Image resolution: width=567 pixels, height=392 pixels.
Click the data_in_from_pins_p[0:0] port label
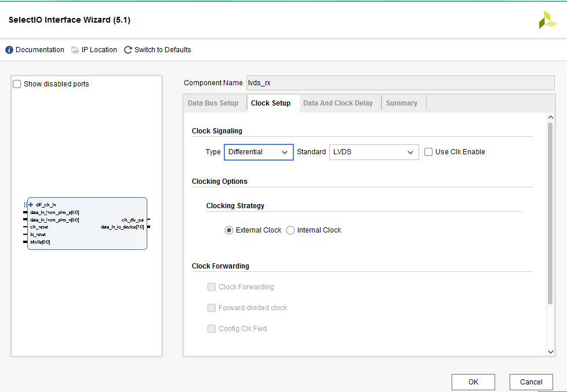pyautogui.click(x=54, y=212)
